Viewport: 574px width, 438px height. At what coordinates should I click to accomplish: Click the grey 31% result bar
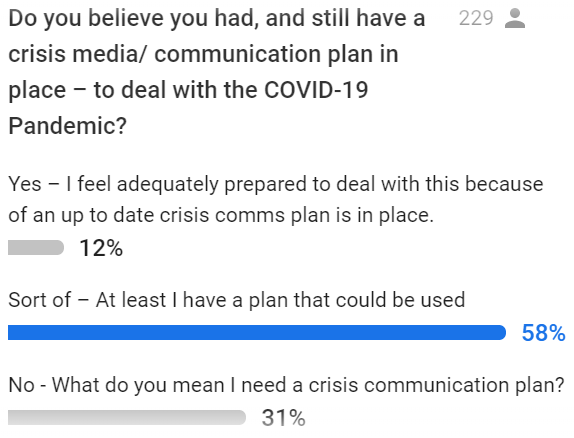[x=127, y=417]
